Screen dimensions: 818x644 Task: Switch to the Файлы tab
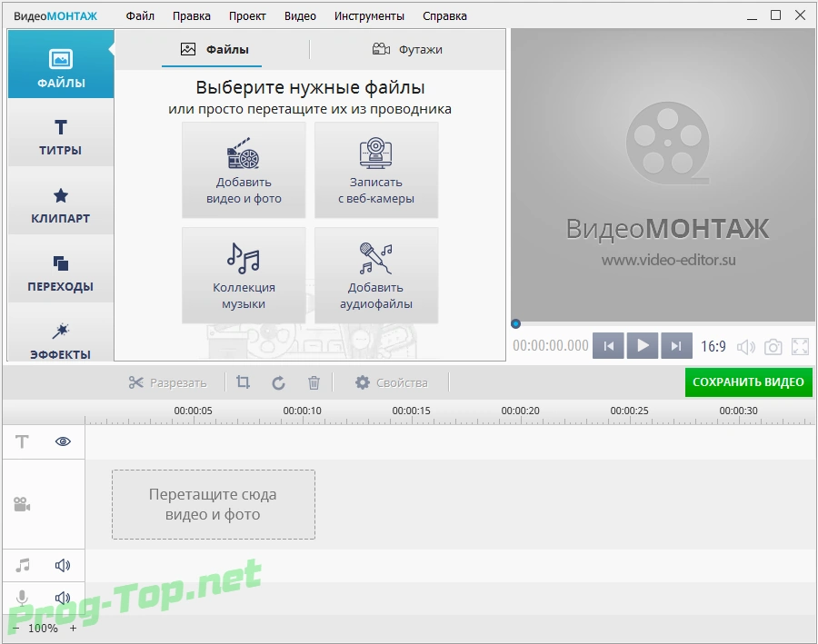pyautogui.click(x=213, y=50)
